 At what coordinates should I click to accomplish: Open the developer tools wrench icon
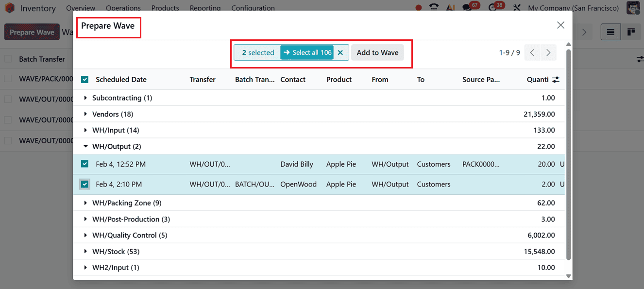tap(517, 8)
